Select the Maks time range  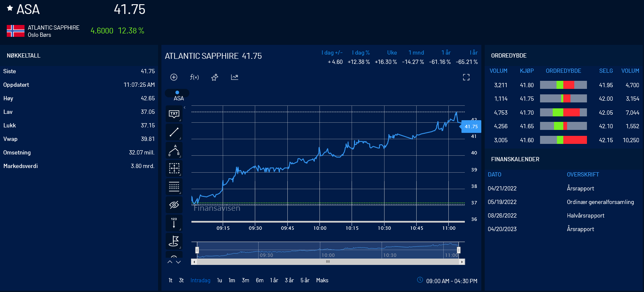click(x=322, y=280)
